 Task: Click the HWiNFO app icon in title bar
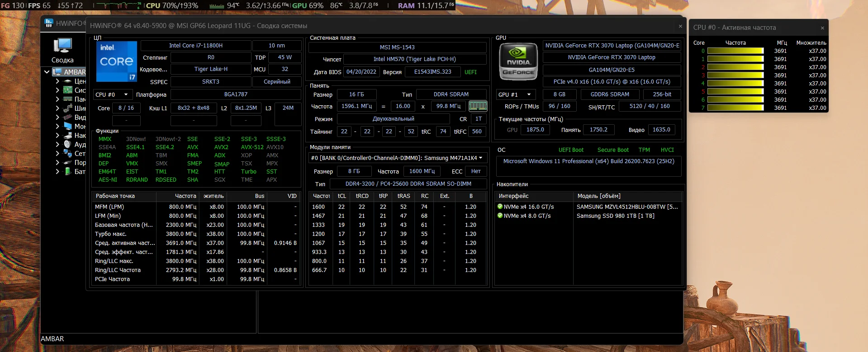[49, 23]
